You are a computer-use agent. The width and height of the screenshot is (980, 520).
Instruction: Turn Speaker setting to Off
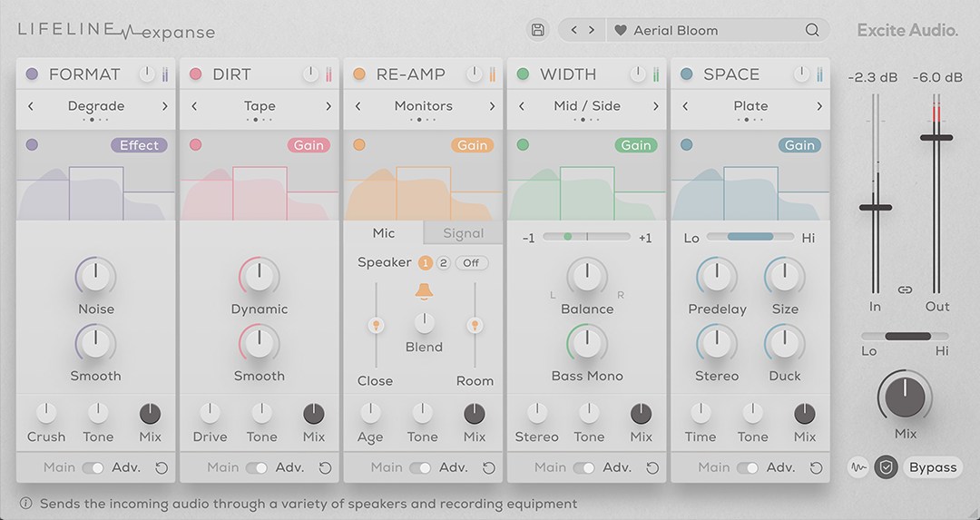coord(472,263)
